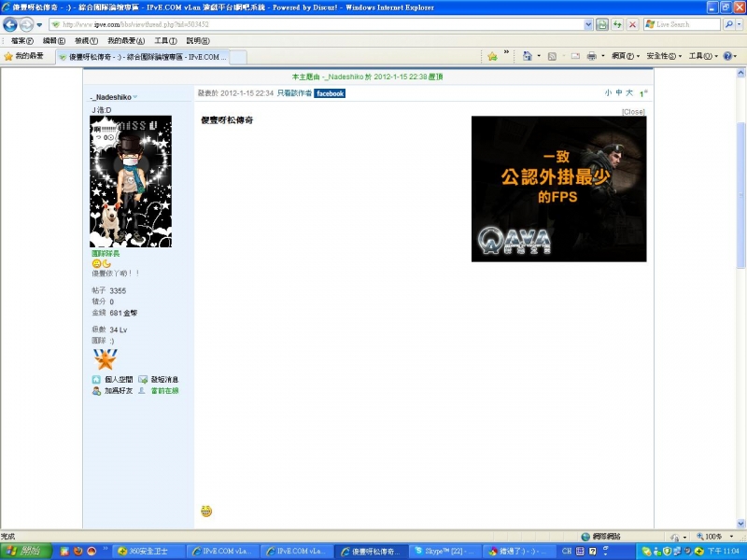747x560 pixels.
Task: Click the RSS feeds icon
Action: click(x=552, y=56)
